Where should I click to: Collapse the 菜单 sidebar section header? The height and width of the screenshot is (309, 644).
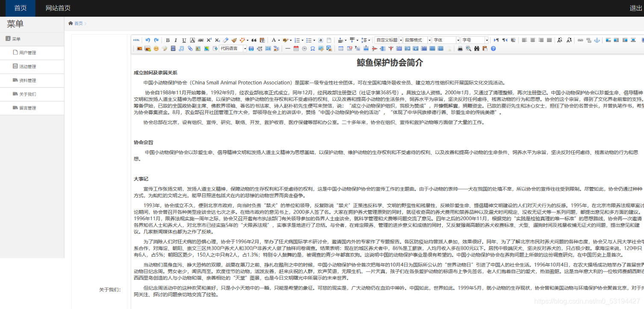point(32,39)
